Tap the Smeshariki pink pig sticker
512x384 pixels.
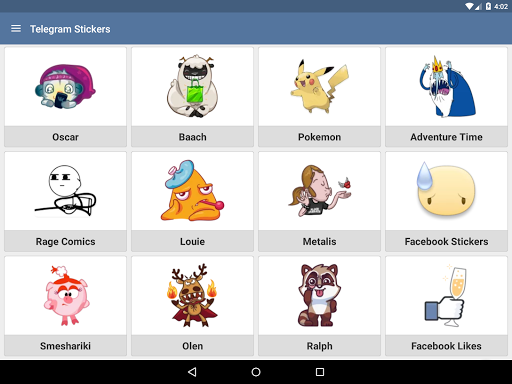tap(66, 295)
